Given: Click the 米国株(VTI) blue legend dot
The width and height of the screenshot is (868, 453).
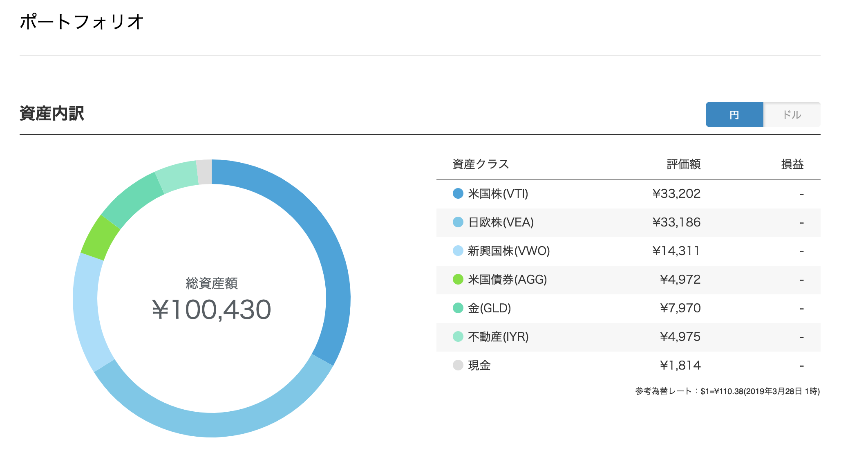Looking at the screenshot, I should [x=458, y=193].
